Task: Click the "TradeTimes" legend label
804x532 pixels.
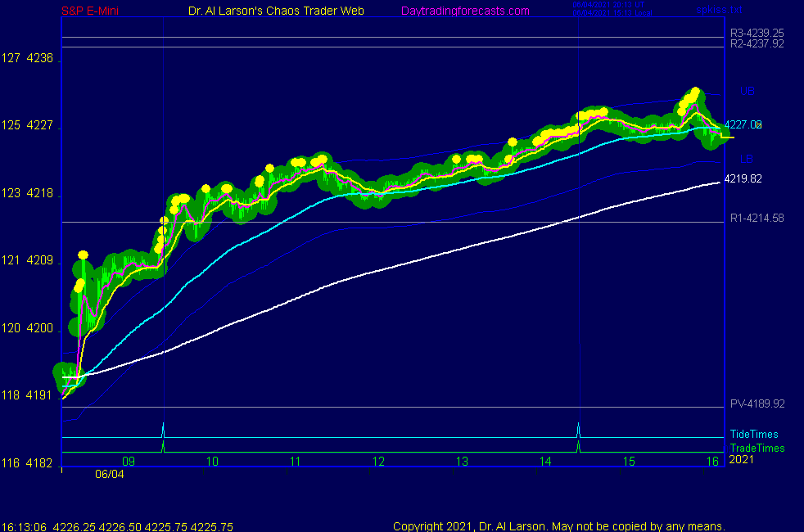Action: coord(757,448)
